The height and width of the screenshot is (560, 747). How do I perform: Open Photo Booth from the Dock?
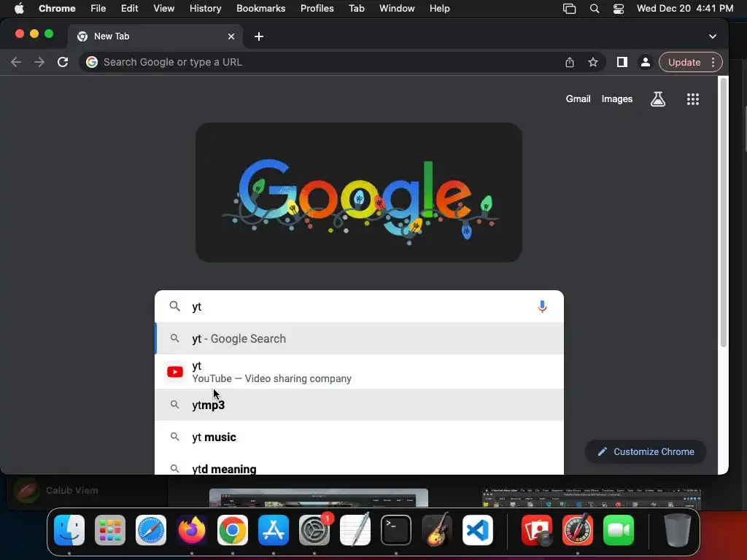537,530
